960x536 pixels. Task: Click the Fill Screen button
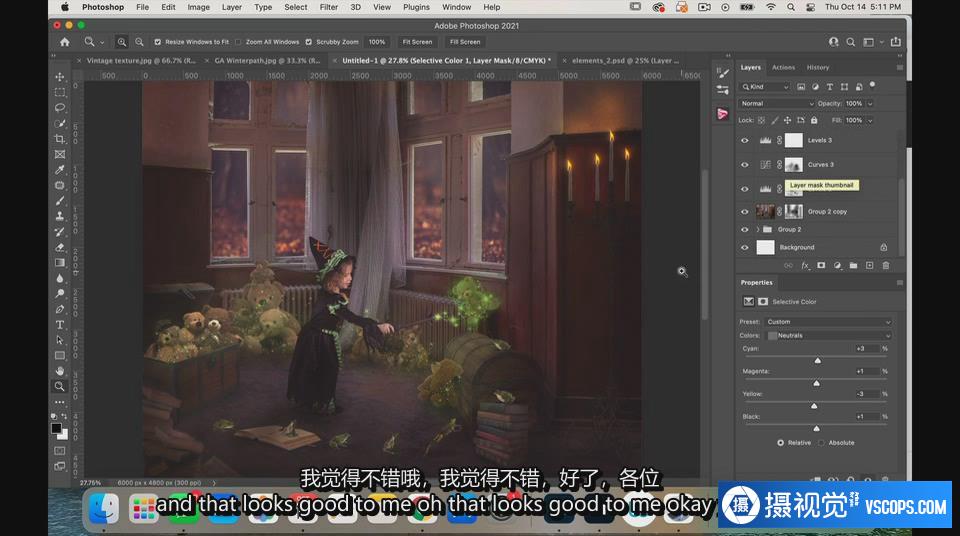tap(465, 42)
